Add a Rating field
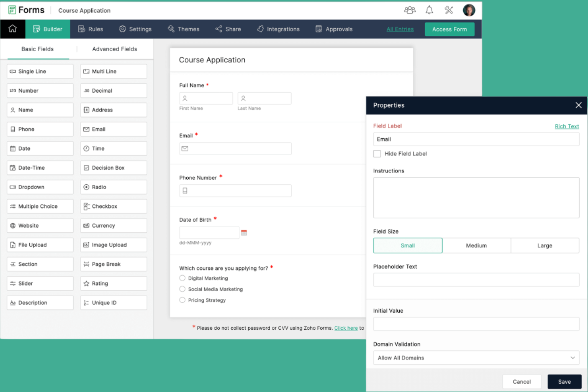The image size is (588, 392). (114, 283)
